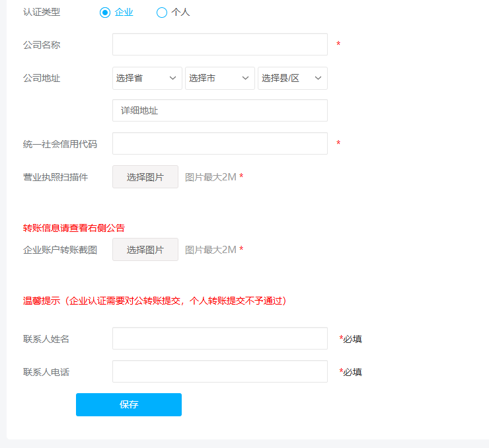Click the red 转账信息请查看右侧公告 notice
The image size is (489, 448).
pyautogui.click(x=74, y=228)
